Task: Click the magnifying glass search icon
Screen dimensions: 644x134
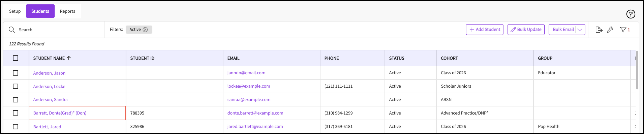Action: (x=12, y=30)
